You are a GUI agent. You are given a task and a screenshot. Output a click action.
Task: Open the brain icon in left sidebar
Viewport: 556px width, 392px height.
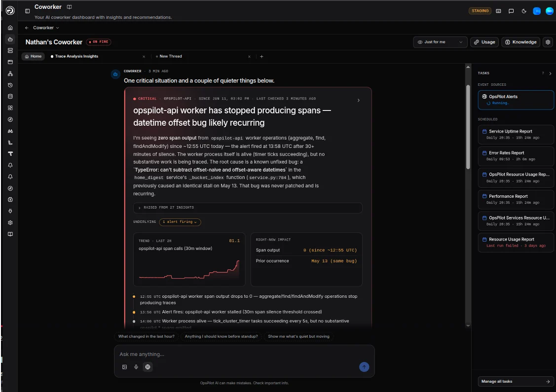pos(10,200)
